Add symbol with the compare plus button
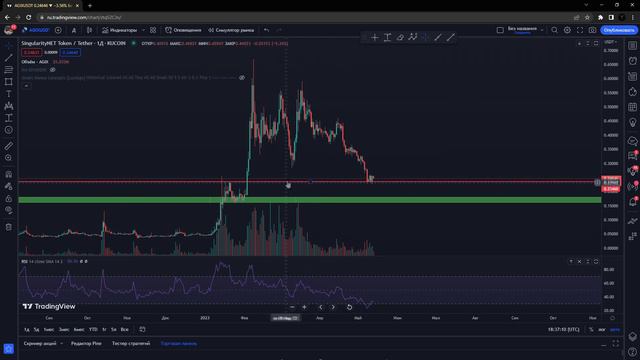Image resolution: width=640 pixels, height=360 pixels. tap(58, 30)
